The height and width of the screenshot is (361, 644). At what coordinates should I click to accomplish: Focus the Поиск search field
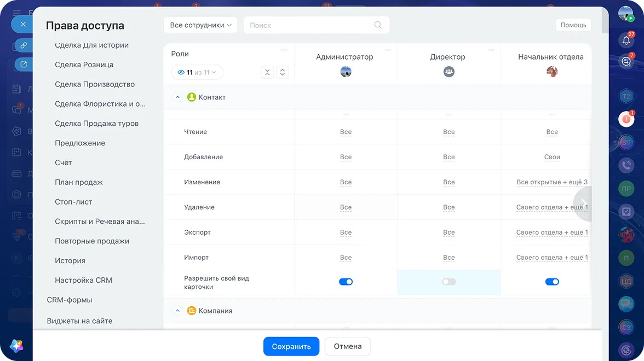(x=317, y=25)
